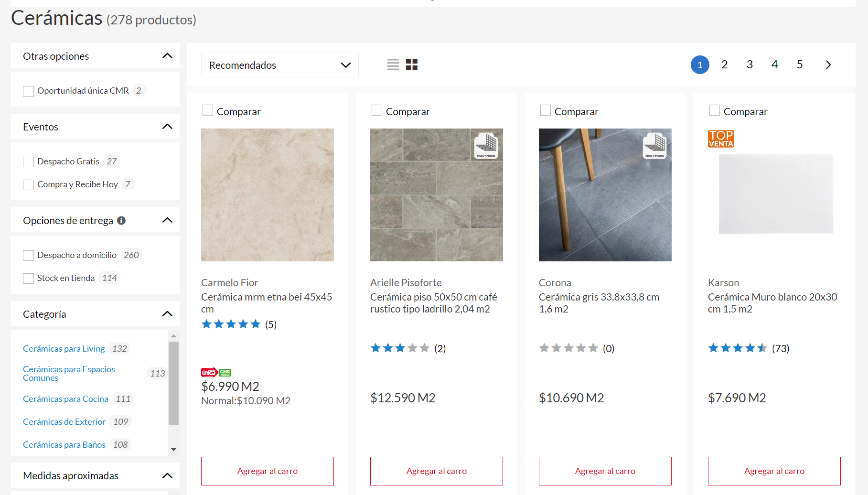
Task: Jump to results page 5
Action: pyautogui.click(x=800, y=65)
